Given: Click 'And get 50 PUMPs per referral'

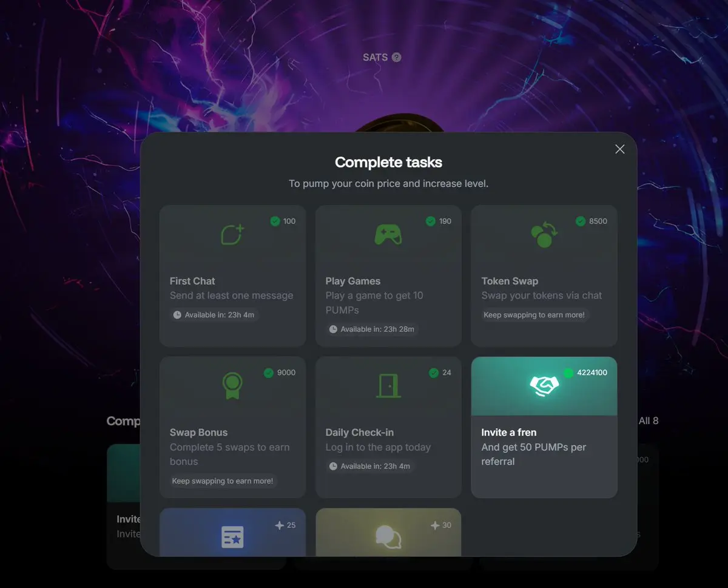Looking at the screenshot, I should (534, 455).
